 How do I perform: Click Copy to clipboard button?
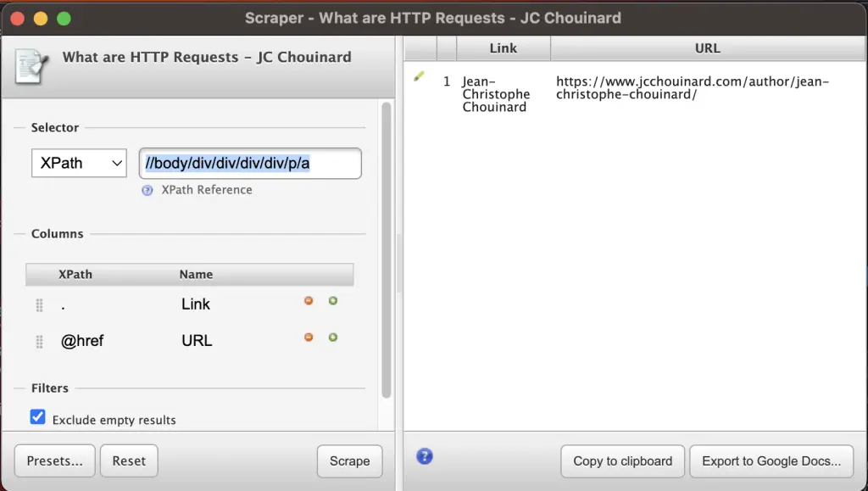point(623,461)
